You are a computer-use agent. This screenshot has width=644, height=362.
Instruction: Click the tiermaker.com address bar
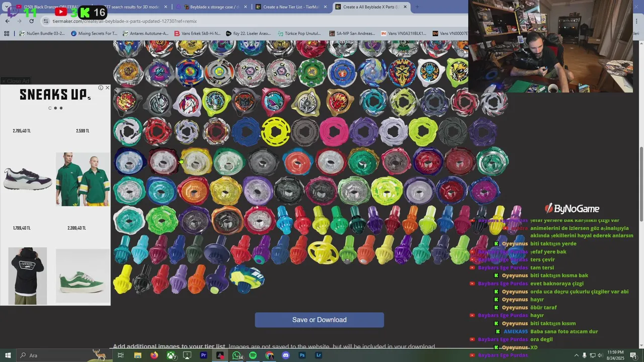[252, 21]
